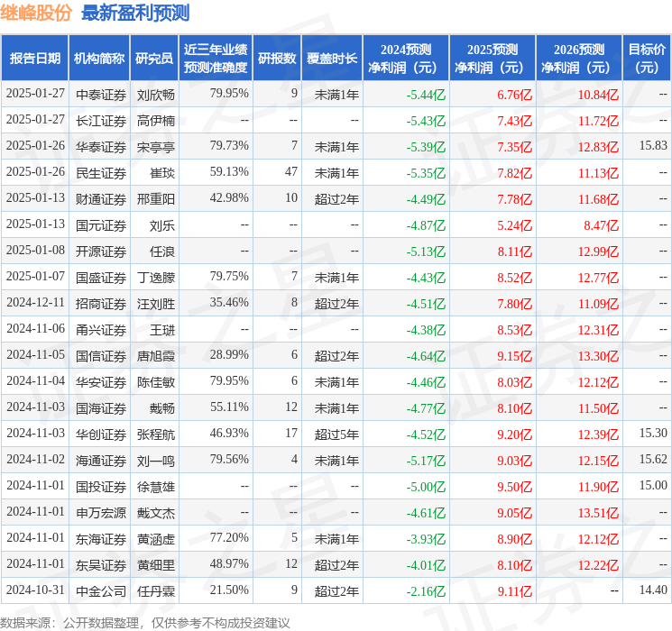Image resolution: width=672 pixels, height=631 pixels.
Task: Click the 报告日期 column header
Action: 34,58
